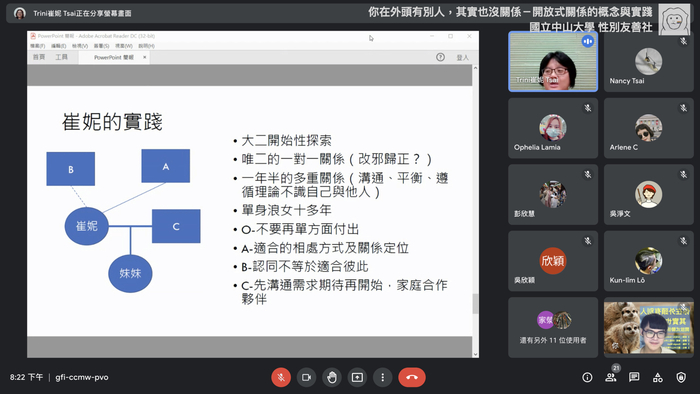Show everyone participants panel
This screenshot has width=700, height=394.
tap(611, 377)
